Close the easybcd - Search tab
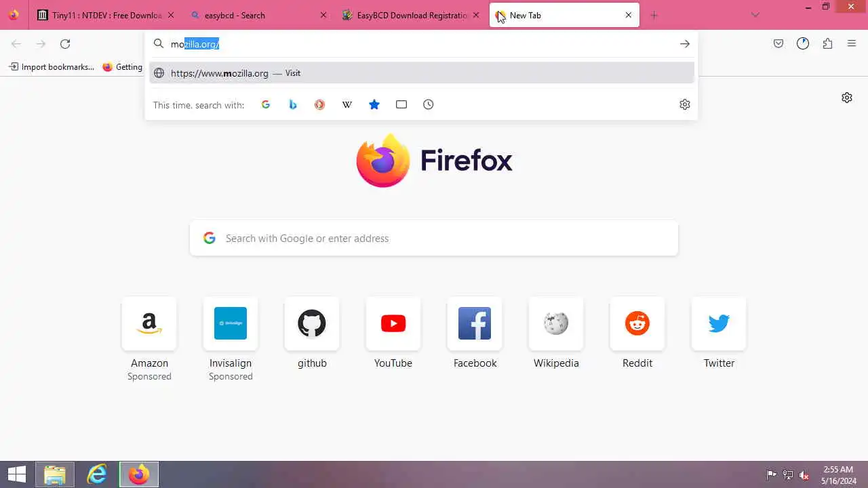 tap(323, 15)
